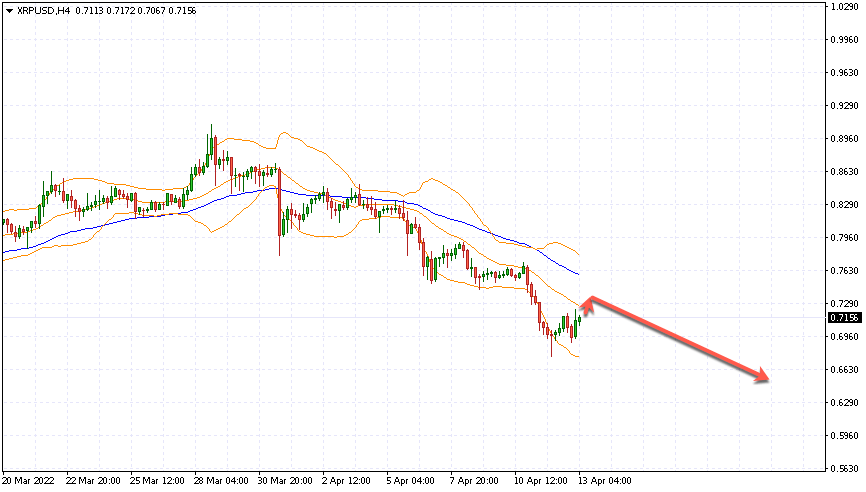Select the blue moving average line's right end
Viewport: 866px width, 492px height.
[x=578, y=273]
